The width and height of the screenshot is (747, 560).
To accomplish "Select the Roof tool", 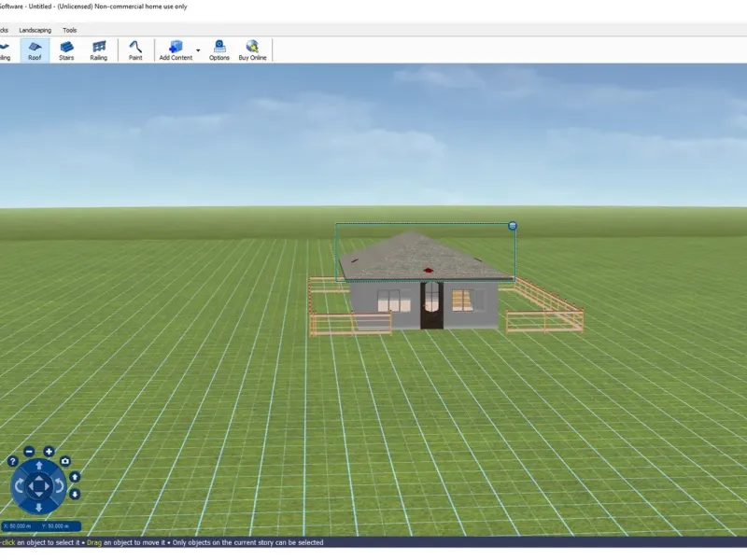I will tap(35, 50).
